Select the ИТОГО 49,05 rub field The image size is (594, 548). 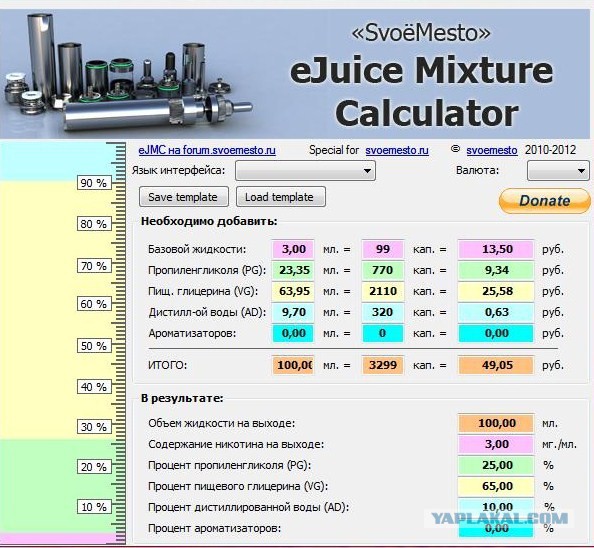[496, 365]
